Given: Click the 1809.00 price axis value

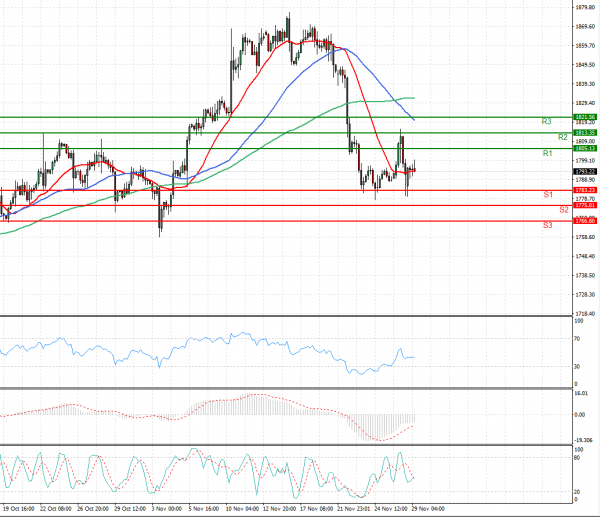Looking at the screenshot, I should click(x=585, y=141).
